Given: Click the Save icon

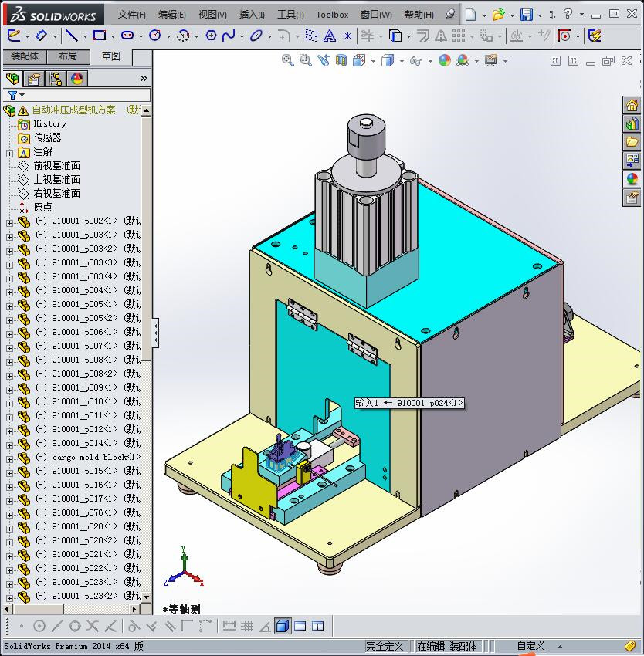Looking at the screenshot, I should 527,15.
